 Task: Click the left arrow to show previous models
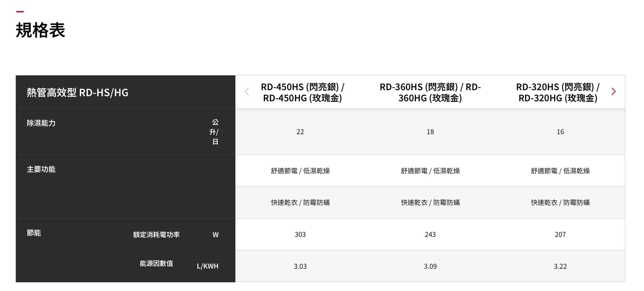(x=247, y=92)
